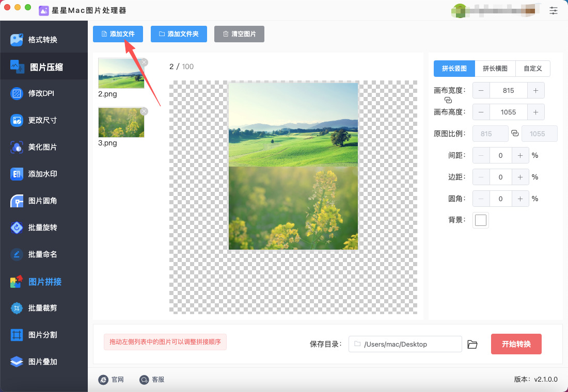Edit the 边距 margin value field
Screen dimensions: 568x392
(501, 177)
